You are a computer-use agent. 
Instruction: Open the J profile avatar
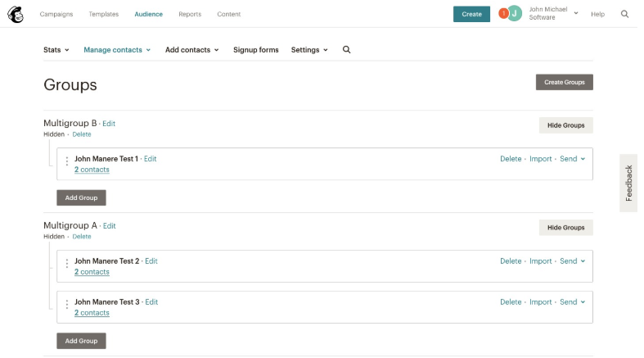514,14
